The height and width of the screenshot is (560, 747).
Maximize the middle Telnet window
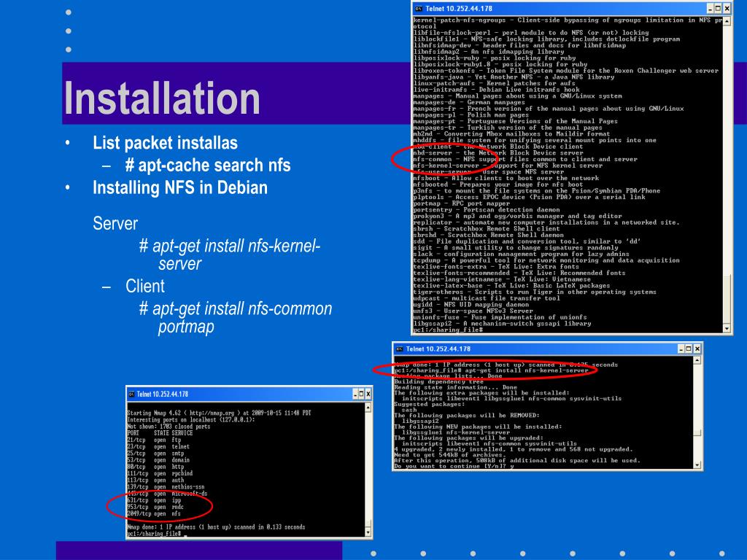[x=689, y=349]
